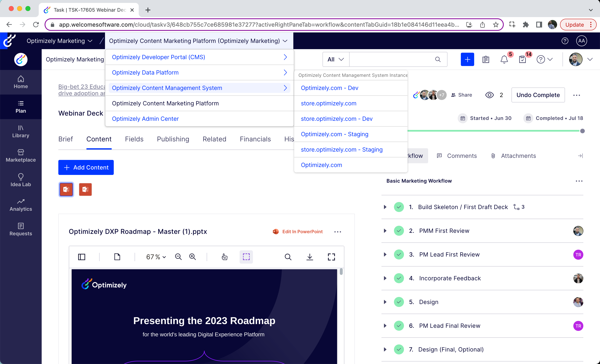Zoom in on the document viewer
The height and width of the screenshot is (364, 600).
pyautogui.click(x=193, y=257)
